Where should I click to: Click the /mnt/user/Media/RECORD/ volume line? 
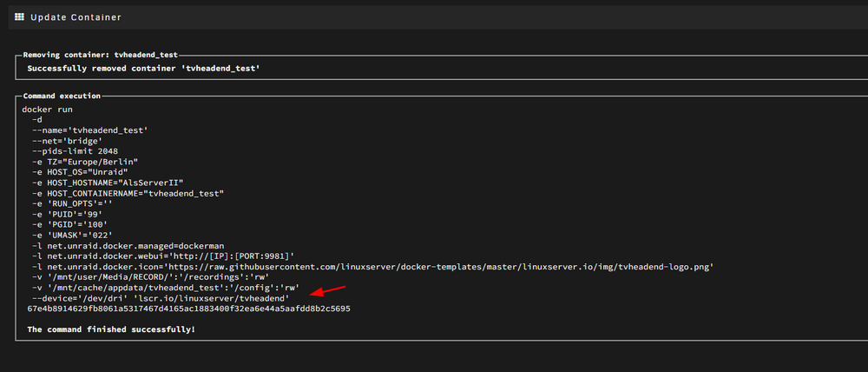point(150,276)
